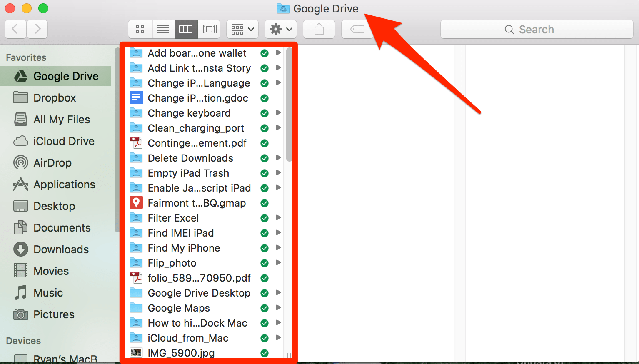Image resolution: width=639 pixels, height=364 pixels.
Task: Click the Share toolbar button
Action: tap(319, 29)
